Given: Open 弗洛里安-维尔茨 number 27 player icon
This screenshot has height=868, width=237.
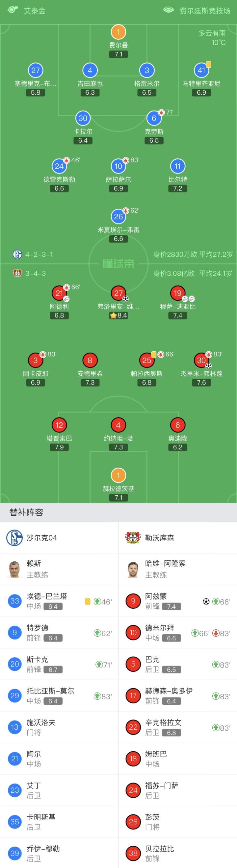Looking at the screenshot, I should coord(118,293).
